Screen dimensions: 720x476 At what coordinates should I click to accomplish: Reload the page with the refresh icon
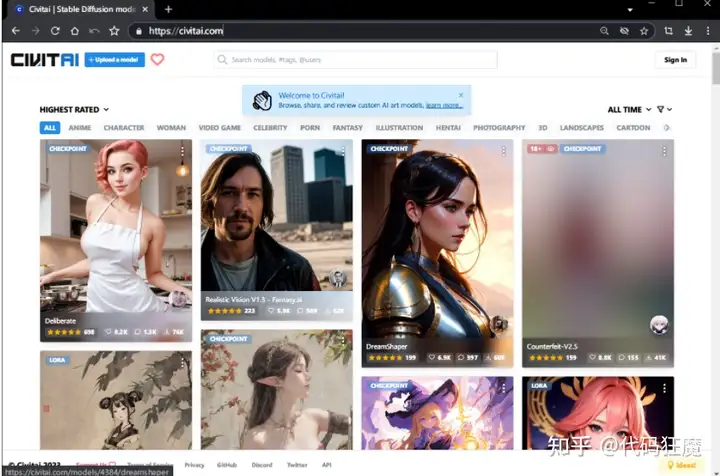[x=55, y=31]
